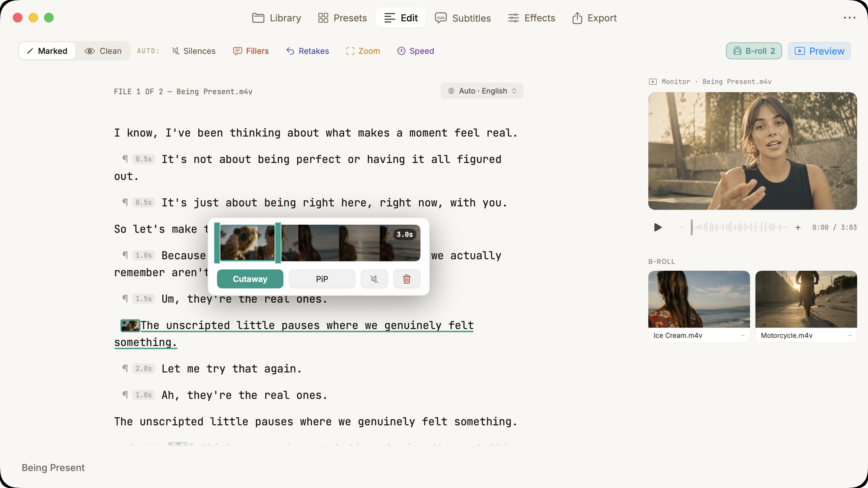The height and width of the screenshot is (488, 868).
Task: Click the 0.5s pause badge before 'It's not about'
Action: pyautogui.click(x=144, y=159)
